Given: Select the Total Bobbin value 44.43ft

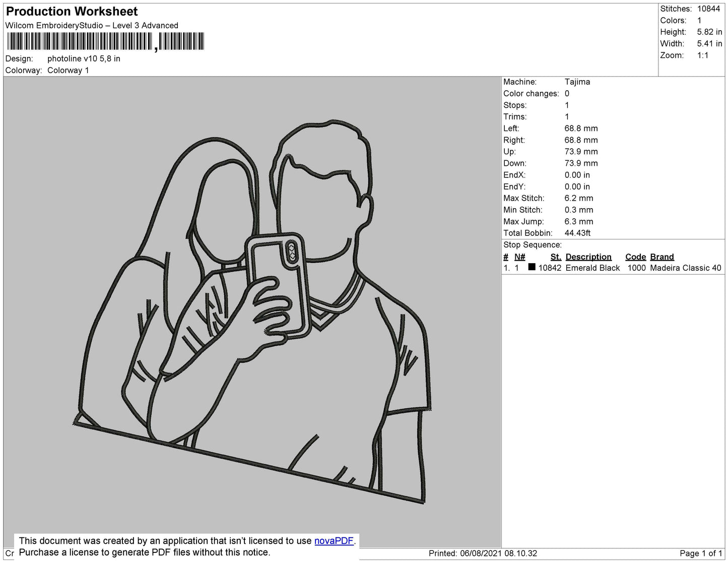Looking at the screenshot, I should 577,233.
